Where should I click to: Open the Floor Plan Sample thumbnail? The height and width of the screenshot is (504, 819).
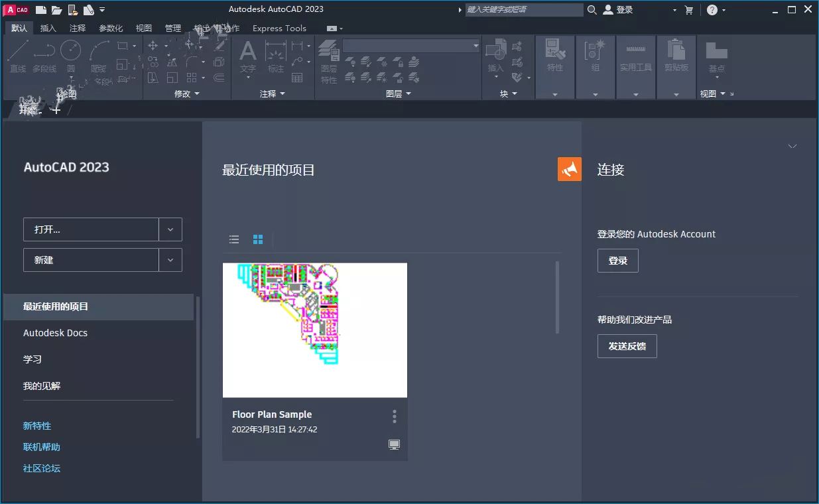pos(314,330)
